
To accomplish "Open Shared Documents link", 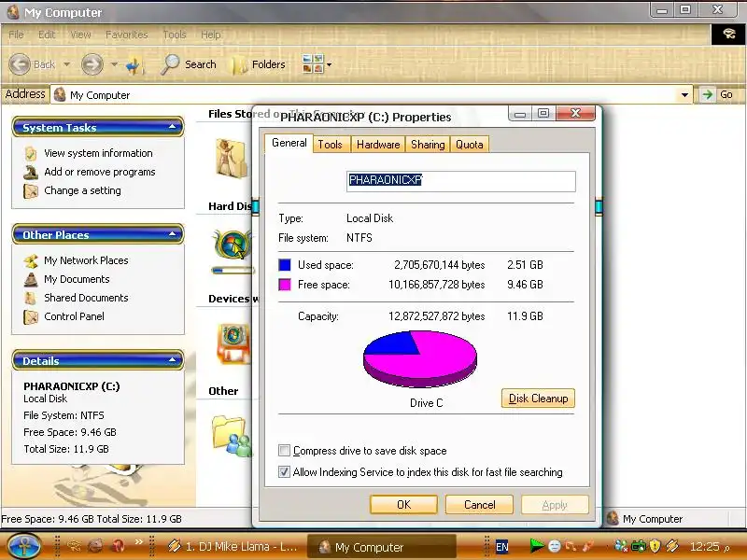I will 86,298.
